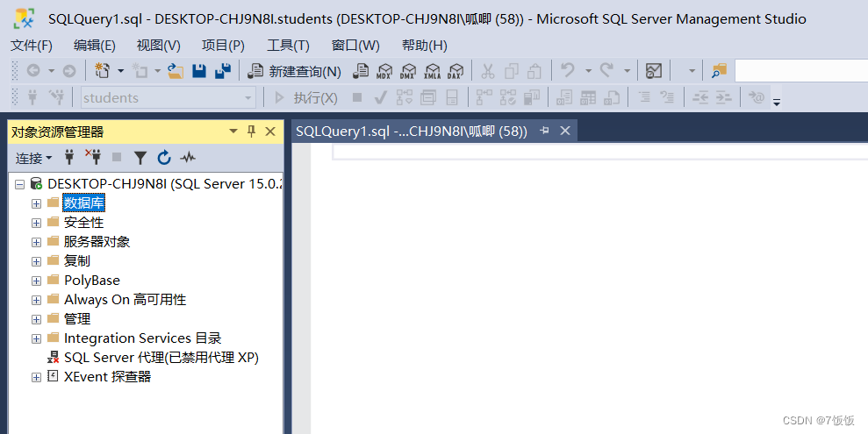Click the Save All icon
Viewport: 868px width, 434px height.
223,71
